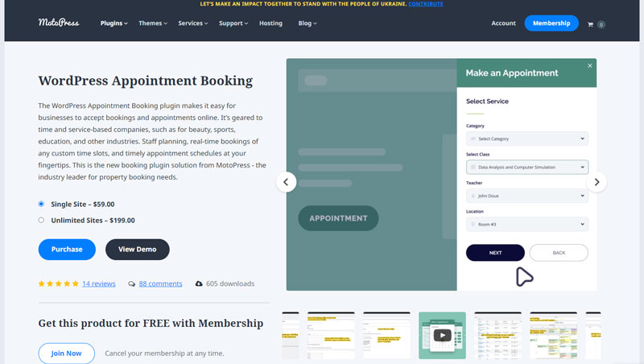The width and height of the screenshot is (644, 364).
Task: Open the Account page
Action: click(504, 23)
